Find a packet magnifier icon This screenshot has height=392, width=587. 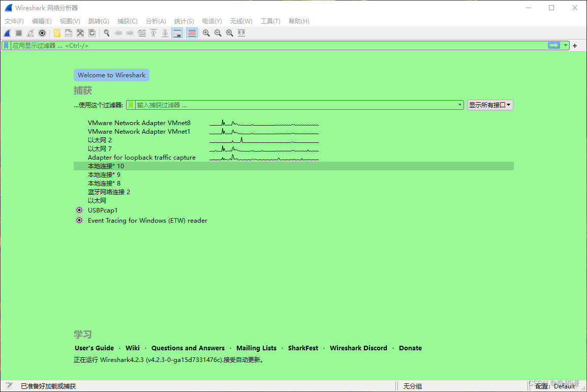click(x=107, y=33)
